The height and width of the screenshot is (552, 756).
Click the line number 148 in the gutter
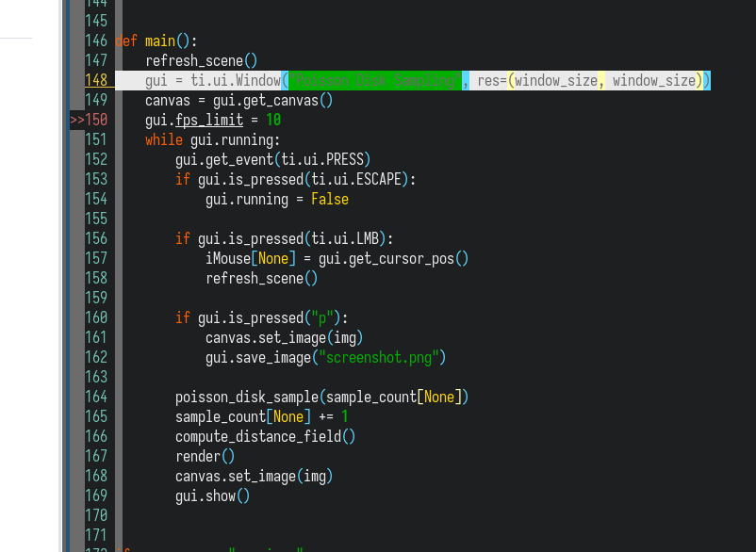(x=96, y=80)
